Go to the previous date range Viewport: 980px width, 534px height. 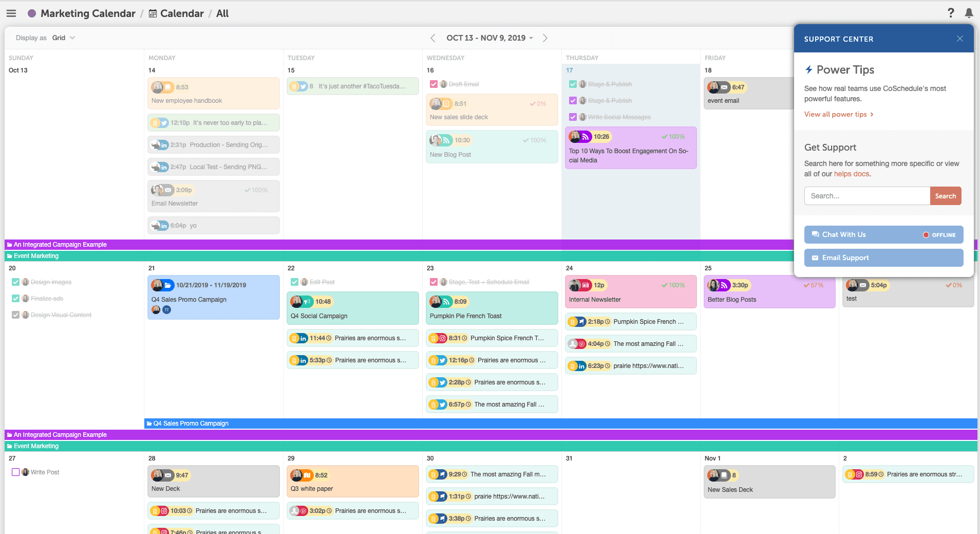click(432, 38)
